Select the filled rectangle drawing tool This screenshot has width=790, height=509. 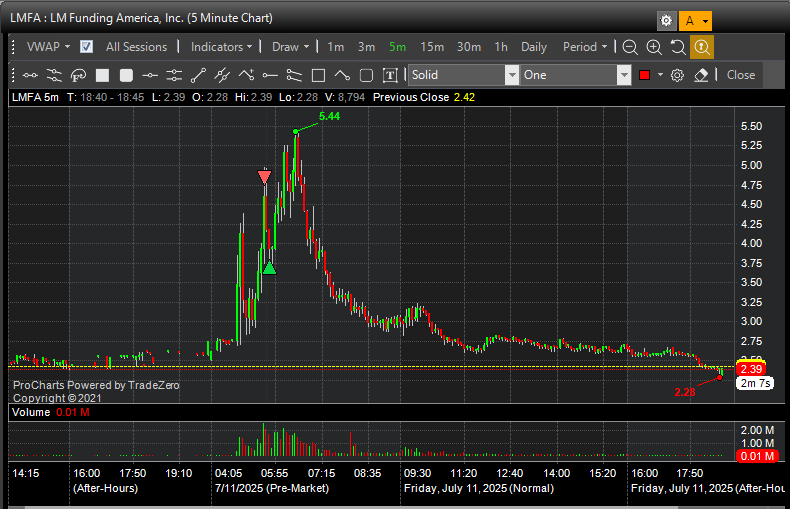[x=102, y=75]
